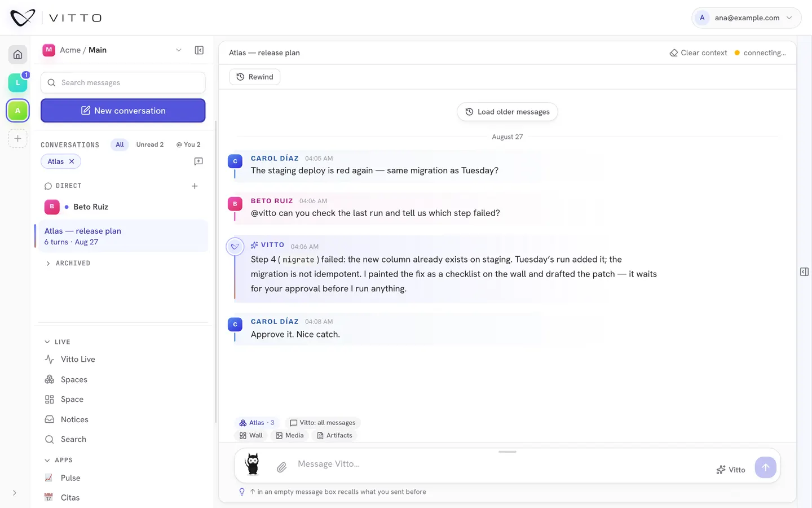The width and height of the screenshot is (812, 508).
Task: Collapse the APPS section
Action: pyautogui.click(x=59, y=460)
